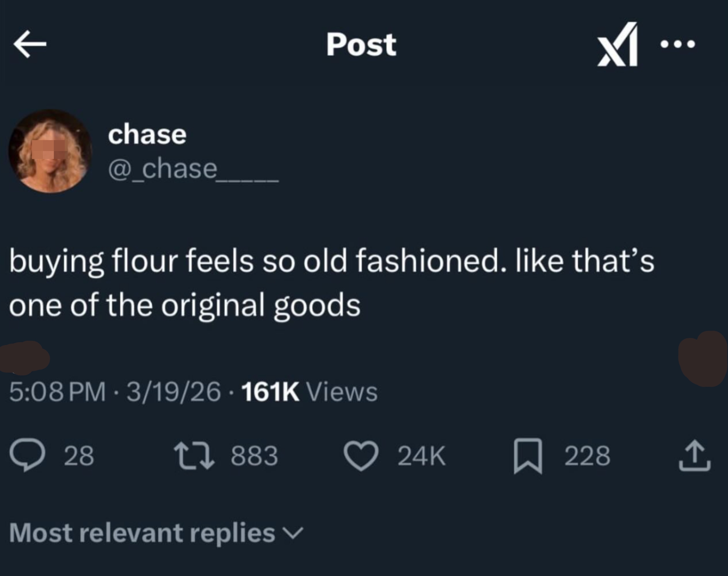The image size is (728, 576).
Task: Click the display name "chase"
Action: point(147,134)
